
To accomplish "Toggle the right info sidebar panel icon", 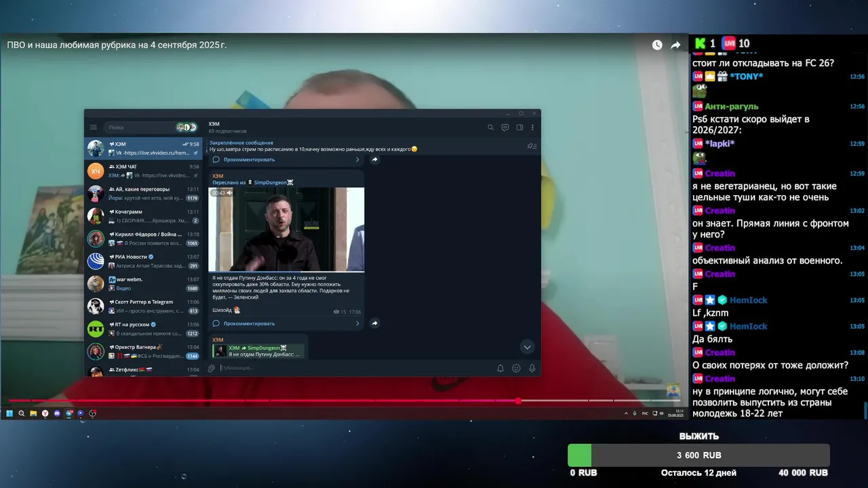I will (x=519, y=127).
